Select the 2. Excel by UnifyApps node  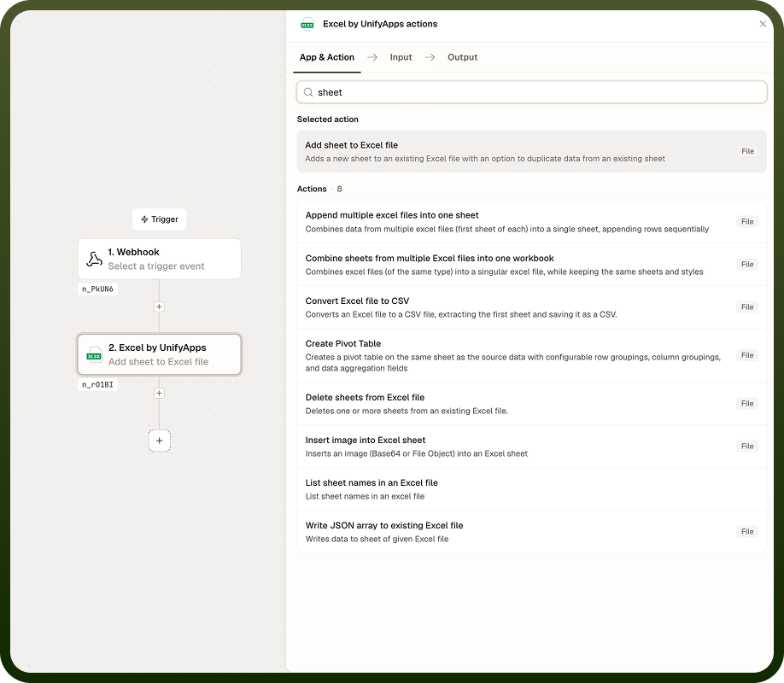[159, 354]
